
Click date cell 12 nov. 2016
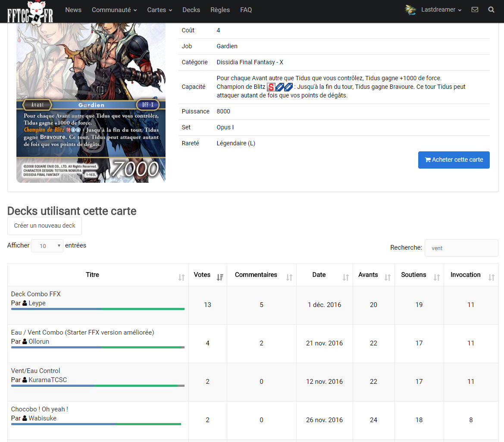(x=324, y=382)
